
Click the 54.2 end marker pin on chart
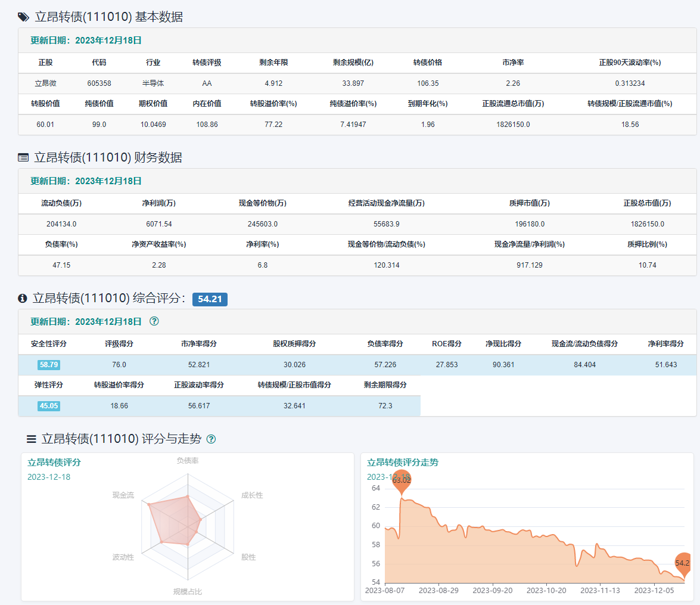pyautogui.click(x=684, y=563)
